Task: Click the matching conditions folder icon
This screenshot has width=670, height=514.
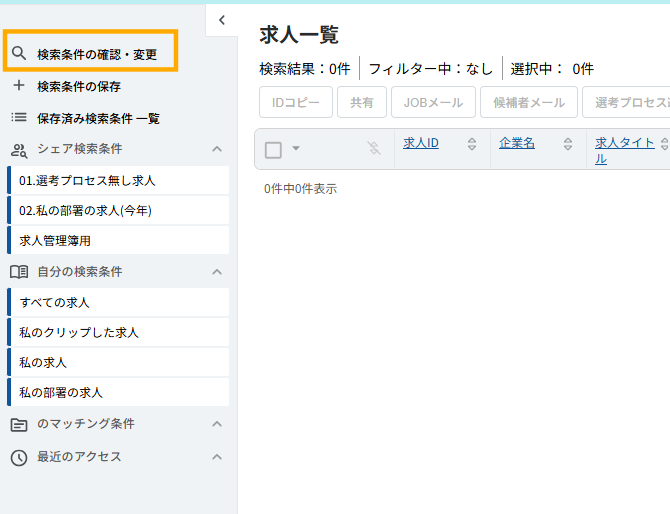Action: (18, 424)
